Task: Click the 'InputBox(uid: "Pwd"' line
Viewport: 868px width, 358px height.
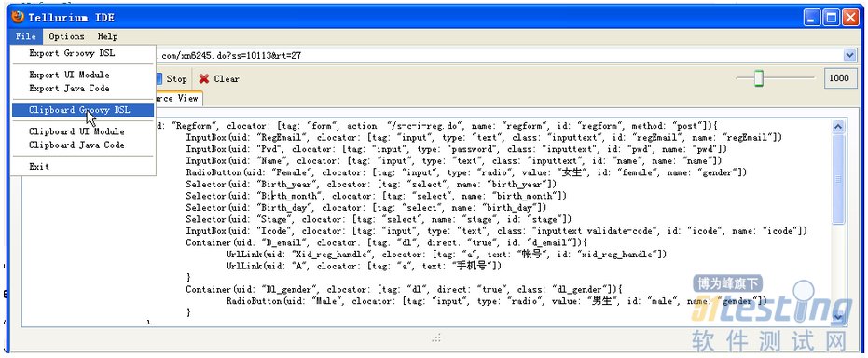Action: (x=456, y=149)
